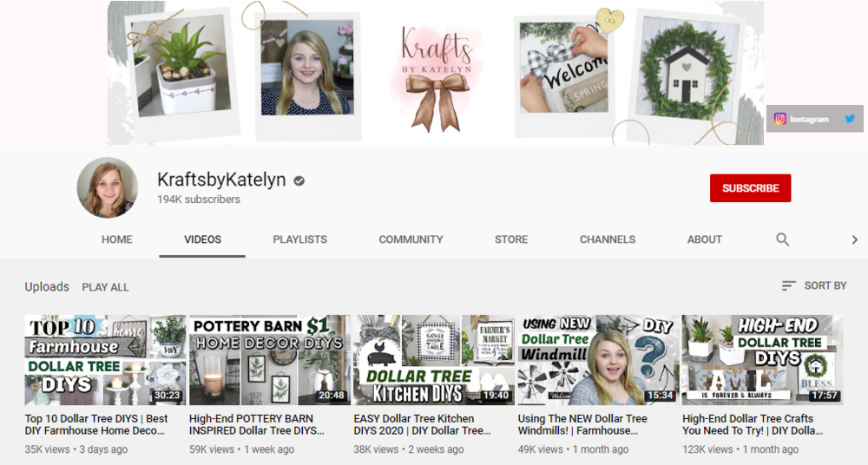Click '59K views • 1 week ago' text
868x465 pixels.
[x=241, y=449]
